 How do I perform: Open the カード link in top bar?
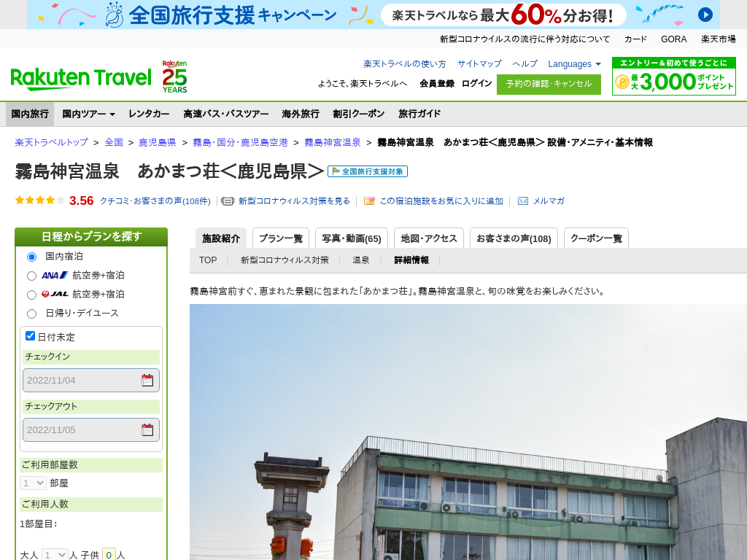(635, 39)
